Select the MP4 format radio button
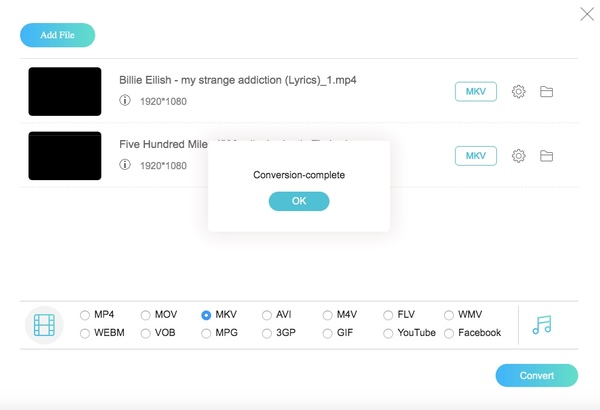The image size is (600, 410). [x=85, y=315]
